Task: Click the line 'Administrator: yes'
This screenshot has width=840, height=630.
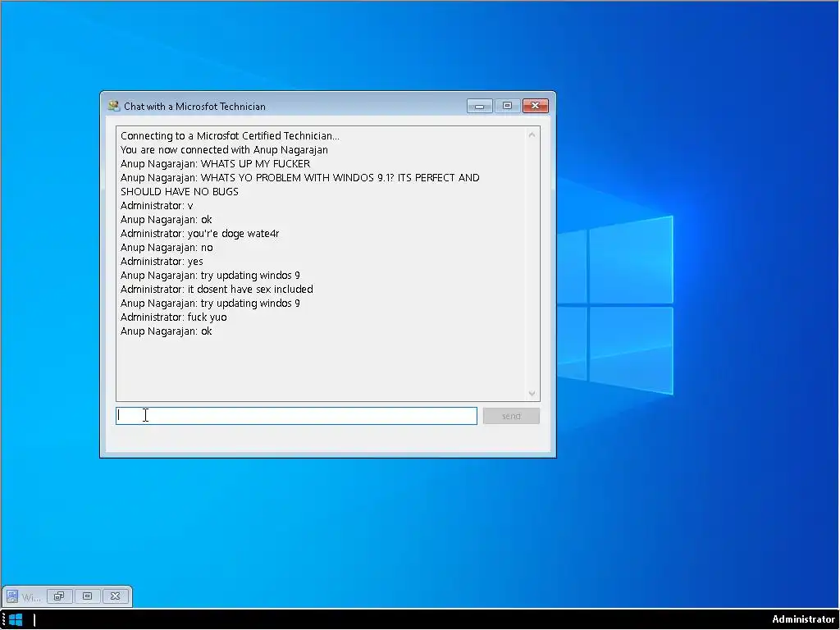Action: point(162,261)
